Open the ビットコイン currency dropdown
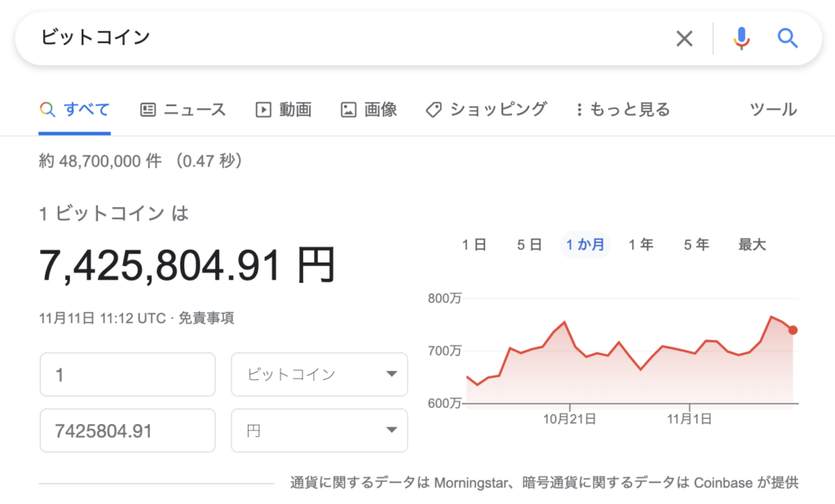 click(320, 374)
